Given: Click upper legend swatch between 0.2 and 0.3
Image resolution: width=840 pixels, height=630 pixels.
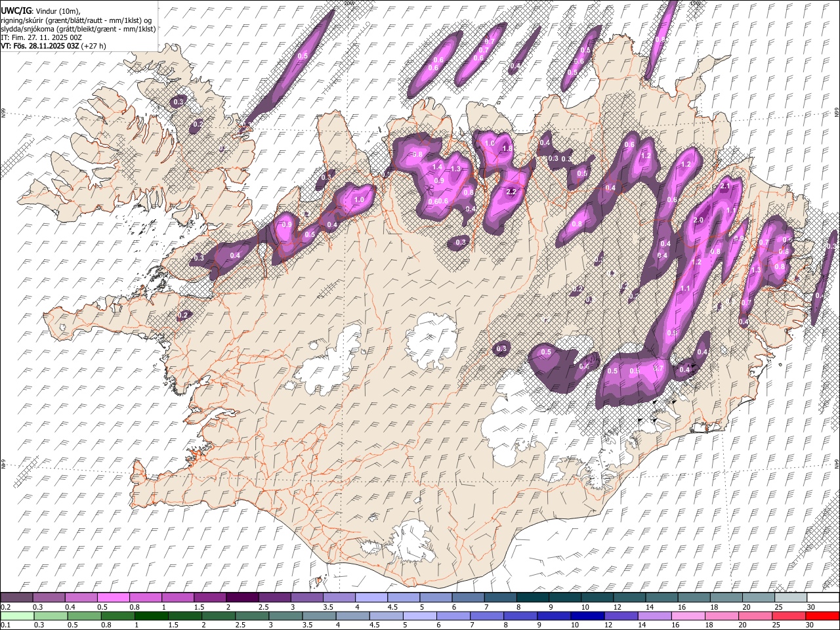Looking at the screenshot, I should (16, 597).
